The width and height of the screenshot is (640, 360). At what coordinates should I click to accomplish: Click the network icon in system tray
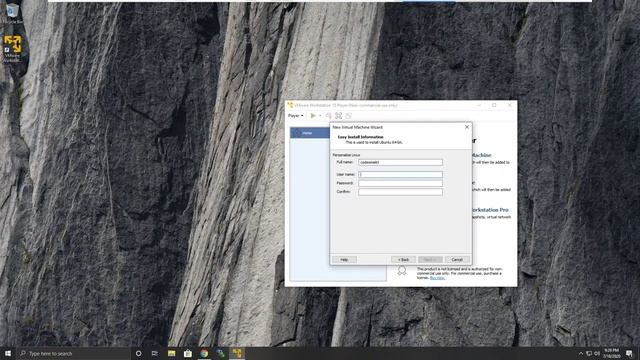589,353
